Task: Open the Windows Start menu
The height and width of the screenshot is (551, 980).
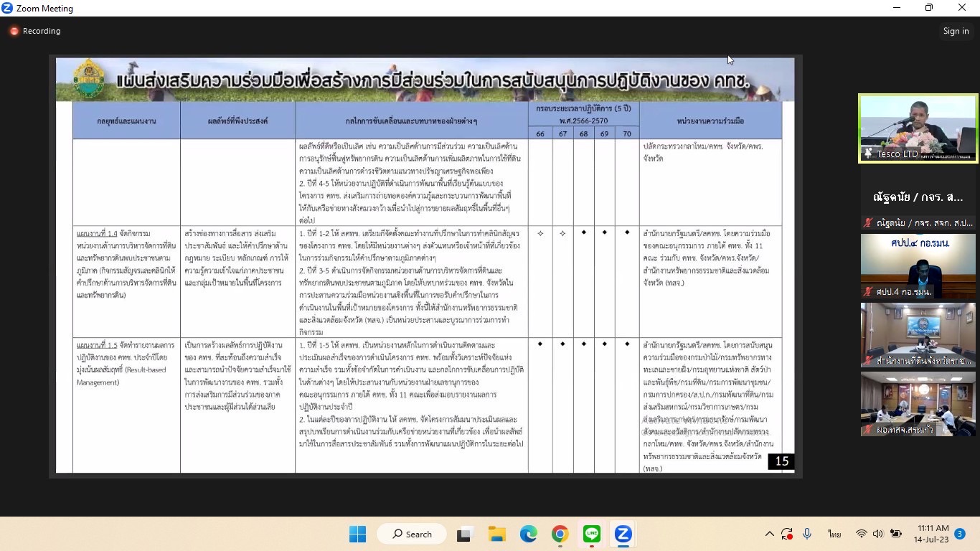Action: 357,534
